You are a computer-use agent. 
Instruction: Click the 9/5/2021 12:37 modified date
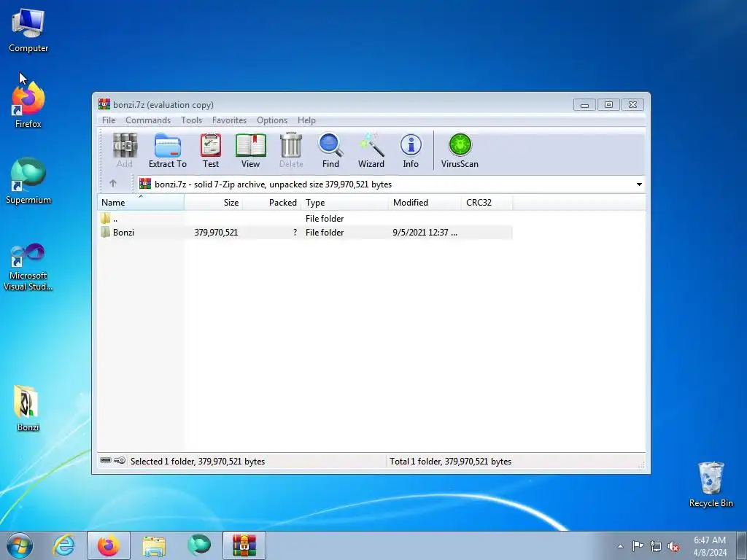[x=425, y=233]
